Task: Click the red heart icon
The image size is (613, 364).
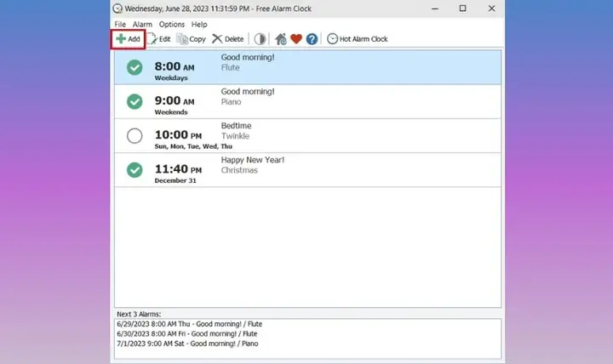Action: [296, 39]
